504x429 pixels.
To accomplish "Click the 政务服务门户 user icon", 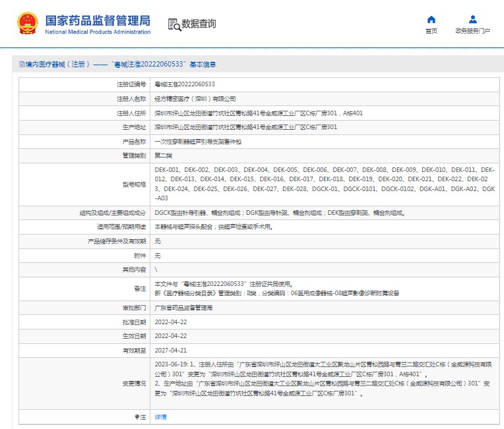I will (x=473, y=20).
